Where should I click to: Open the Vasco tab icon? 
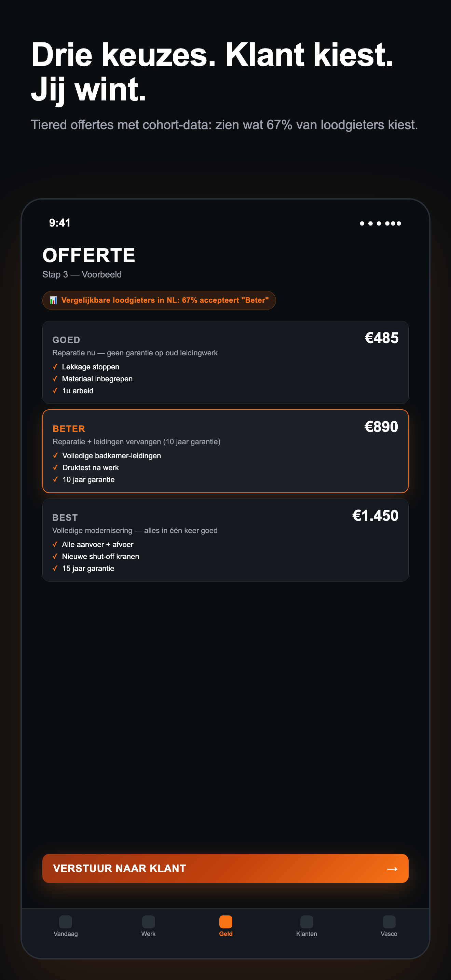click(389, 922)
